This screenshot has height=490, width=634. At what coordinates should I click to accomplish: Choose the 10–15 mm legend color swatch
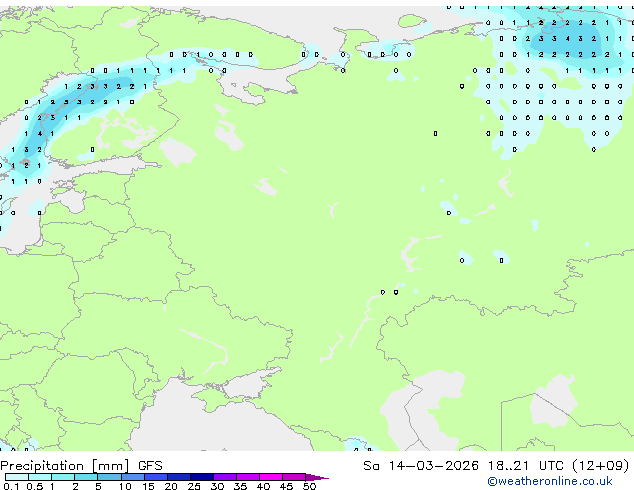pos(133,477)
